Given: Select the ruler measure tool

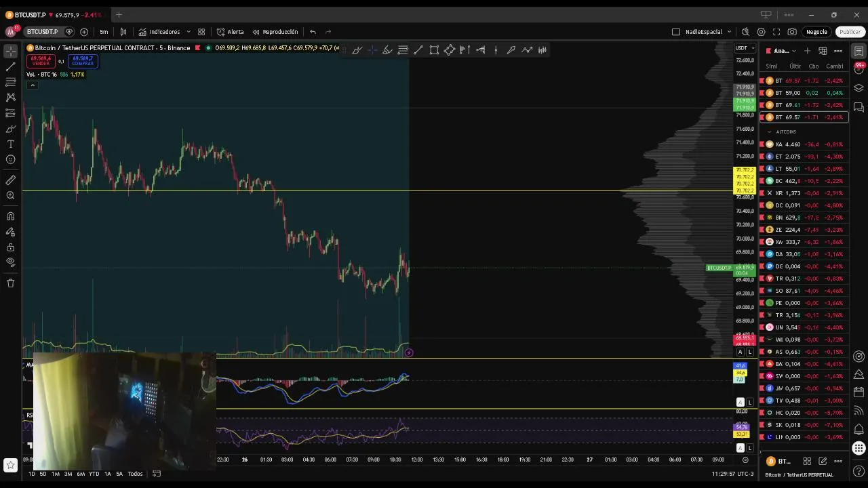Looking at the screenshot, I should tap(10, 180).
